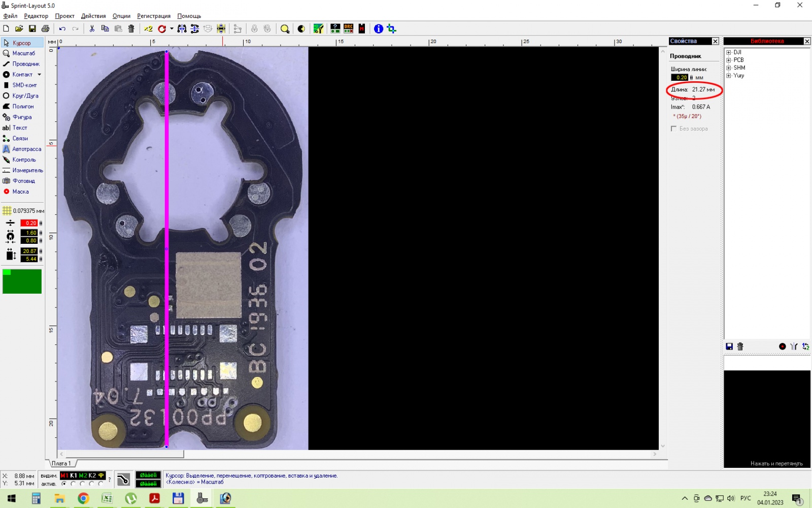This screenshot has width=812, height=508.
Task: Edit the Ширина линии width field
Action: [x=680, y=77]
